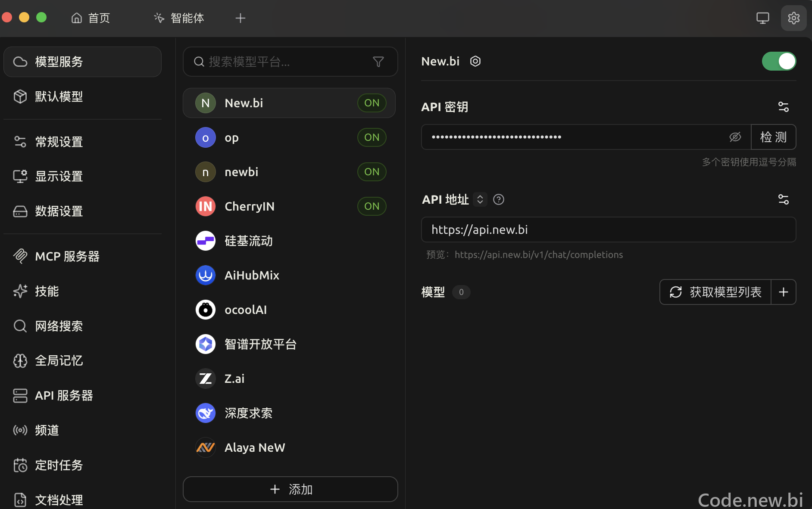The width and height of the screenshot is (812, 509).
Task: Show the hidden API key with eye icon
Action: [735, 137]
